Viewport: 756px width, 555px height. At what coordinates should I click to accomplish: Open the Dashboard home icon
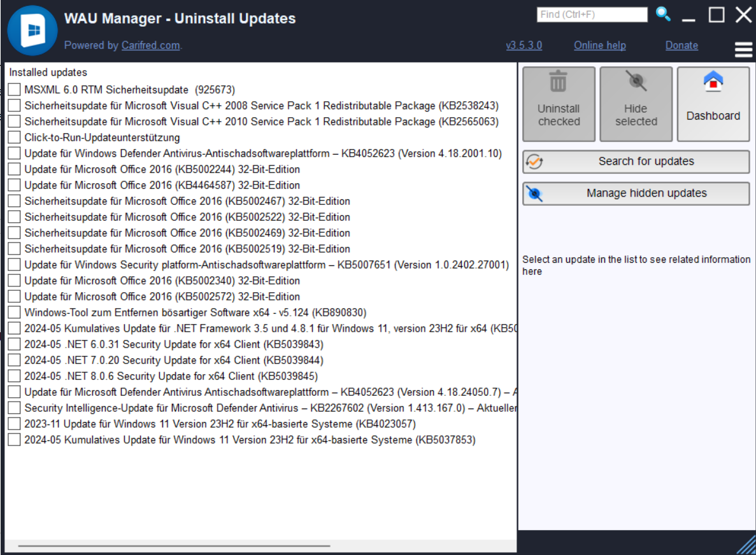tap(713, 82)
